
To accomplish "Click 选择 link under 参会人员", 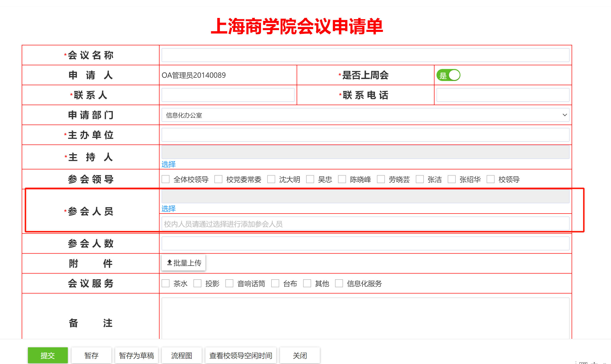I will click(169, 209).
